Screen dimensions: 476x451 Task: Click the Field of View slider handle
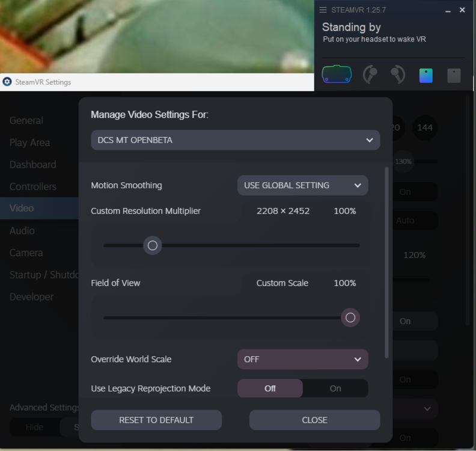(350, 318)
